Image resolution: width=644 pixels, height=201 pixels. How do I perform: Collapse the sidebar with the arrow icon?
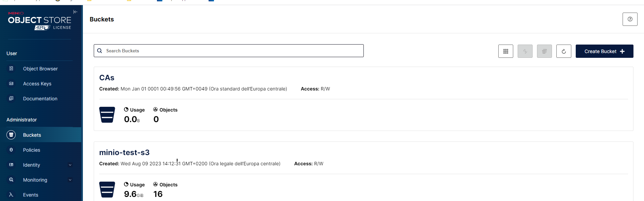(x=75, y=12)
